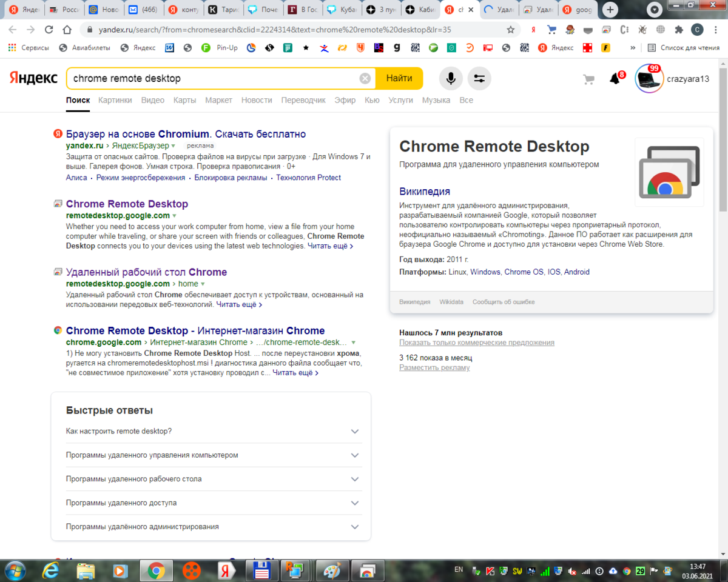Switch to the Карты search tab
The height and width of the screenshot is (582, 728).
[184, 100]
